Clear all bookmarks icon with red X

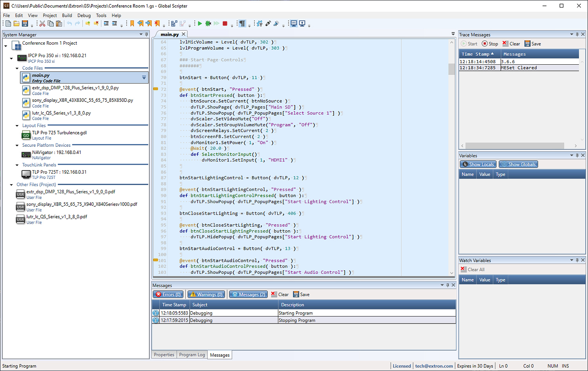[x=157, y=24]
